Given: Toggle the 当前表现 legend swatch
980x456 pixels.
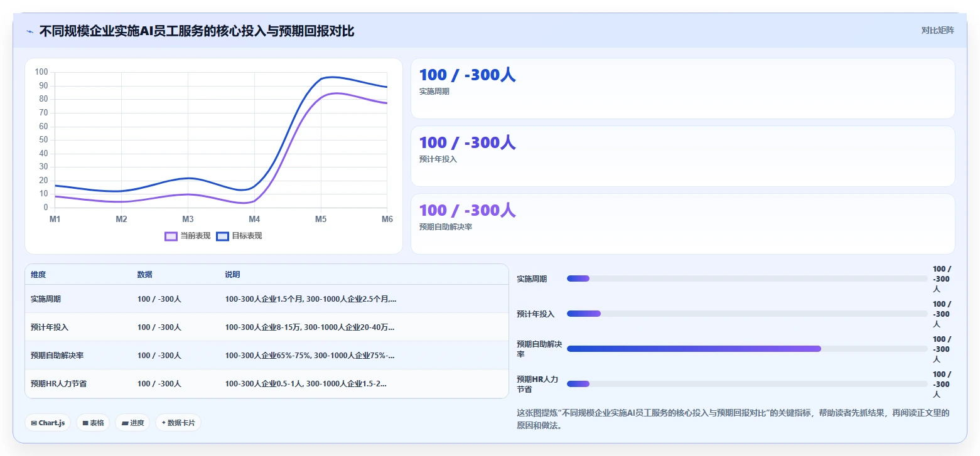Looking at the screenshot, I should 171,236.
